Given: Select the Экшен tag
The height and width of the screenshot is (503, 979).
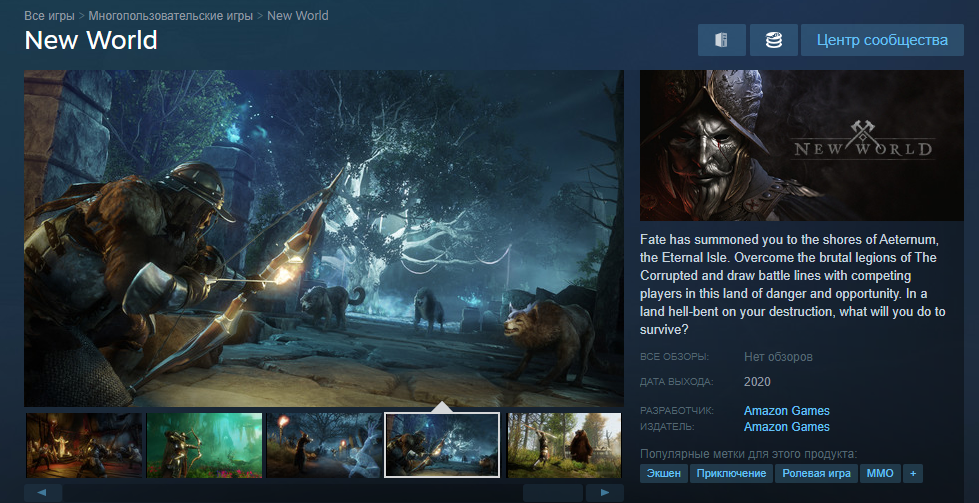Looking at the screenshot, I should click(664, 473).
